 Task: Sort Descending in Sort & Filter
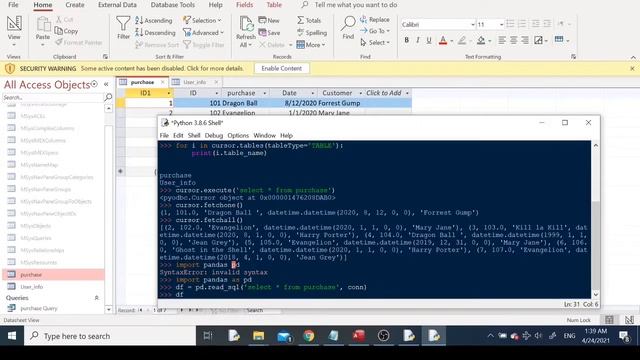coord(155,32)
